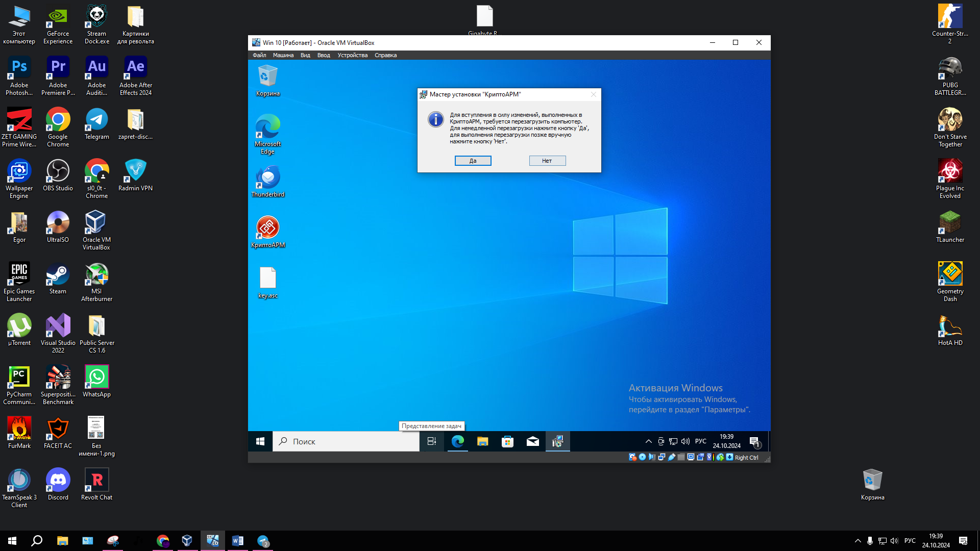Select Google Chrome shortcut on host desktop
The image size is (980, 551).
pos(58,128)
